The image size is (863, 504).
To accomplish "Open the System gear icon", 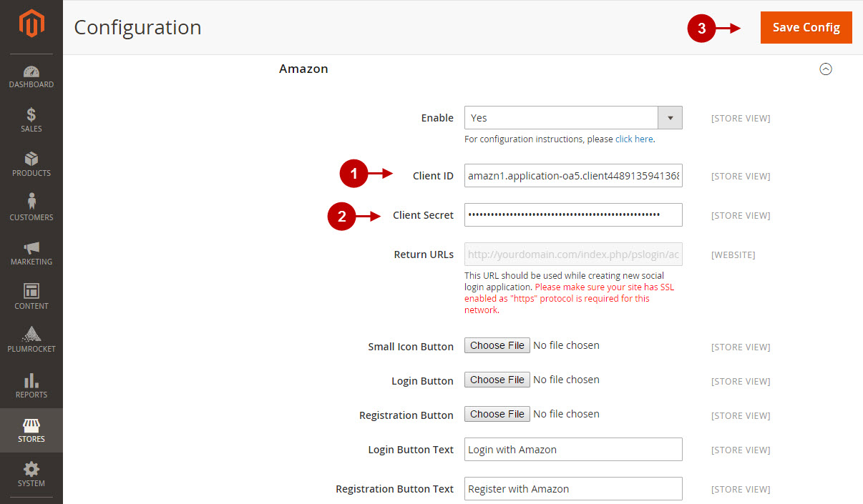I will click(31, 469).
